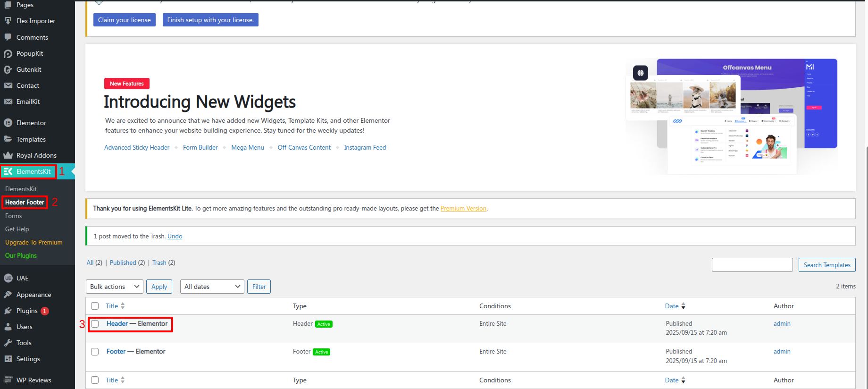Image resolution: width=868 pixels, height=389 pixels.
Task: Open Elementor via its sidebar icon
Action: (x=8, y=123)
